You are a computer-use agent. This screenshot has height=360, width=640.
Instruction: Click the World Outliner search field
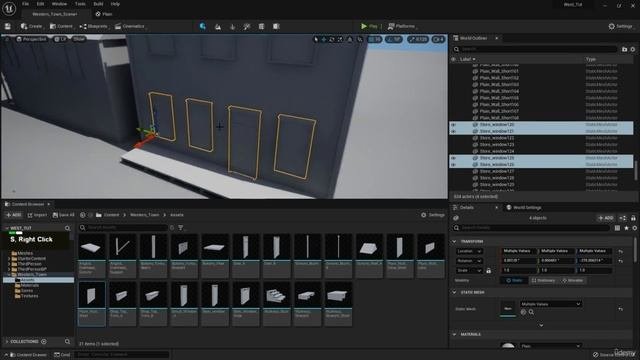(x=535, y=49)
